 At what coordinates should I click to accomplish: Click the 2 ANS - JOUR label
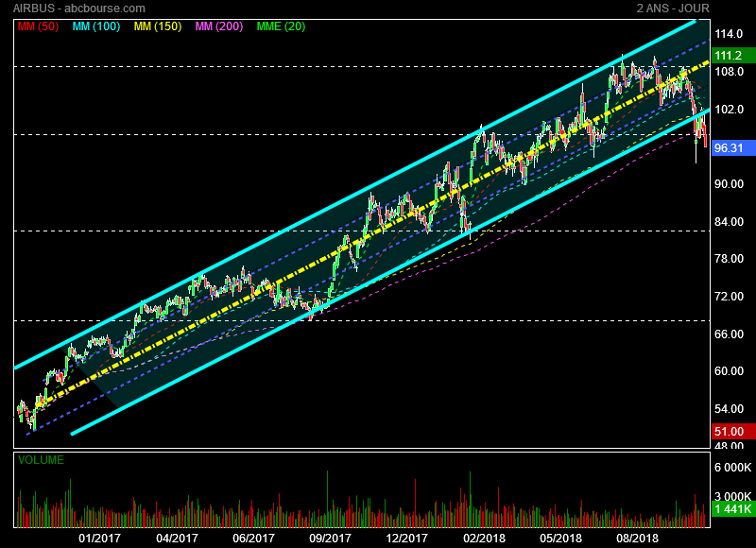[x=673, y=9]
